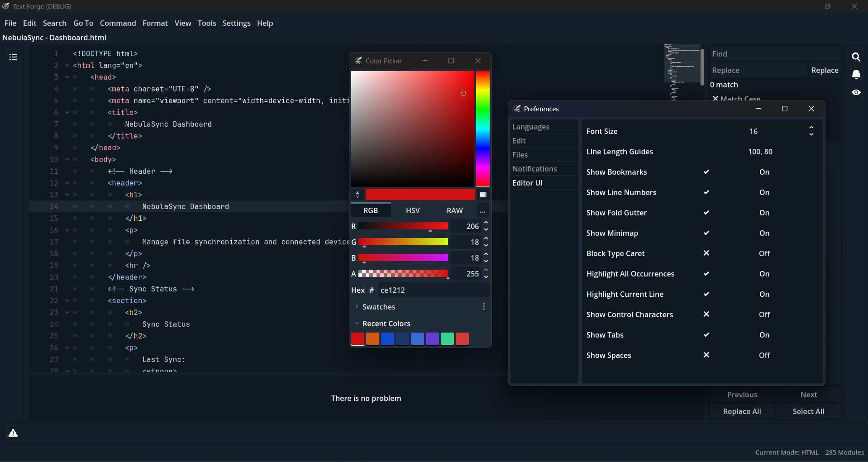Open the warning problems icon at bottom left
Screen dimensions: 868x462
[13, 433]
